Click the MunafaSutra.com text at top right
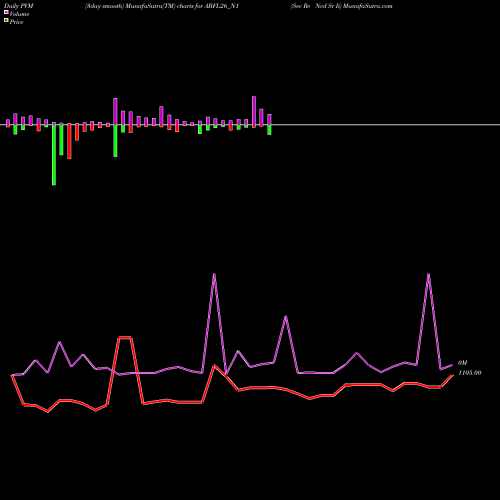500x500 pixels. point(368,6)
